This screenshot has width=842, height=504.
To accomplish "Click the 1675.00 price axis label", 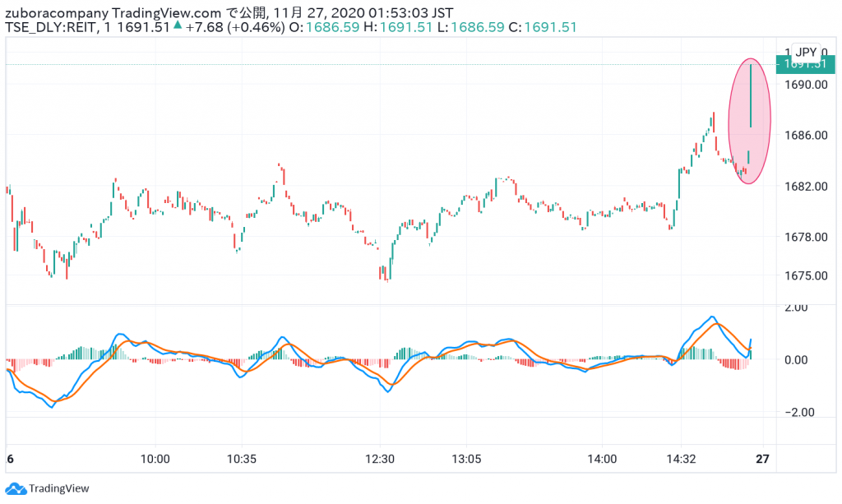I will pyautogui.click(x=803, y=275).
